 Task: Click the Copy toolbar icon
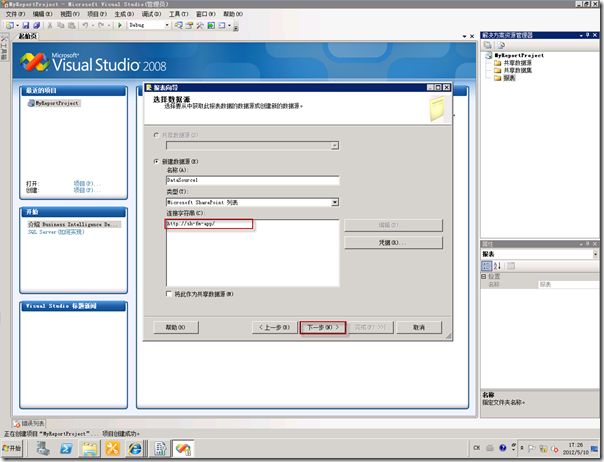[x=61, y=25]
